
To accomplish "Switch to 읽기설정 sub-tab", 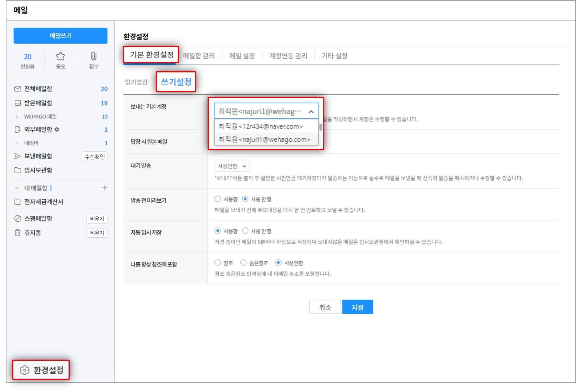I will point(136,82).
